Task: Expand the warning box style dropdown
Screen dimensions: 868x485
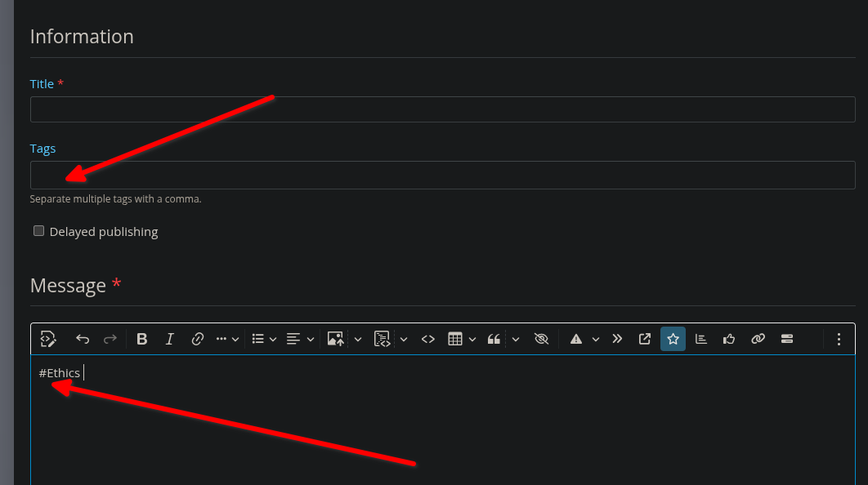Action: (596, 339)
